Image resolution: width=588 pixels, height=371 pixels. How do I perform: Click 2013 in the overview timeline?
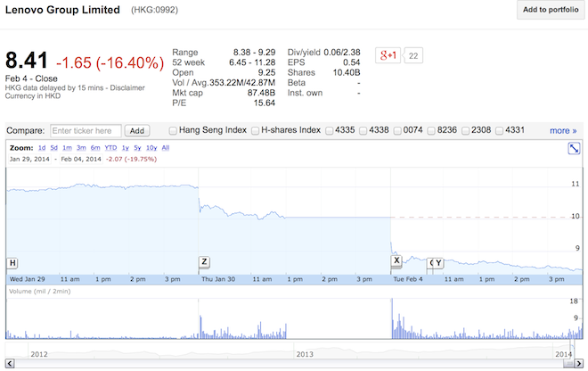(305, 354)
